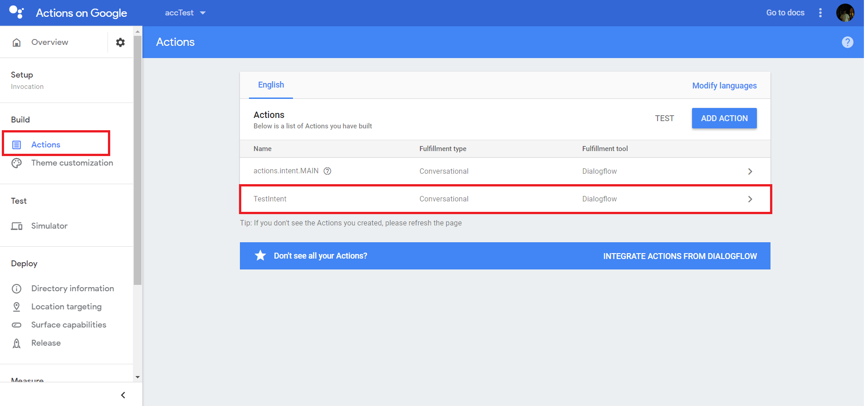Image resolution: width=868 pixels, height=406 pixels.
Task: Click the Go to docs link
Action: (785, 13)
